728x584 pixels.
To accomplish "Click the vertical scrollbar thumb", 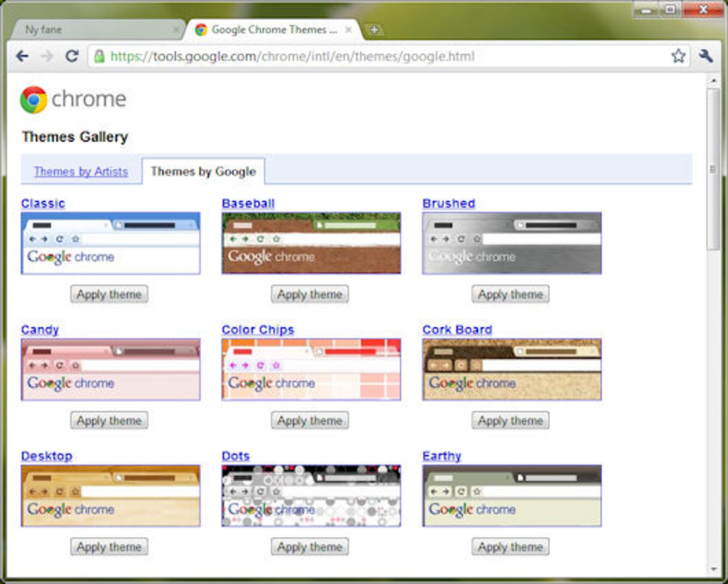I will [713, 169].
